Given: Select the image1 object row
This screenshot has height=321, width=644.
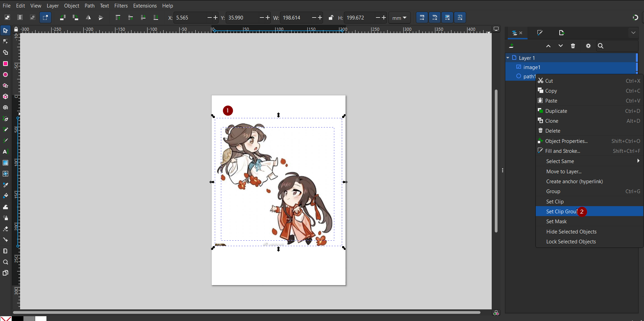Looking at the screenshot, I should tap(571, 67).
